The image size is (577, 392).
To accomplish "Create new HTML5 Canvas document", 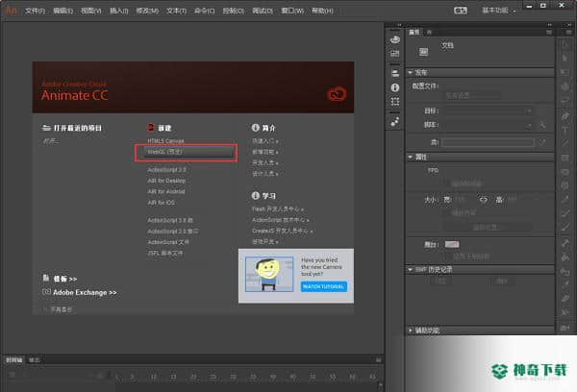I will 165,141.
